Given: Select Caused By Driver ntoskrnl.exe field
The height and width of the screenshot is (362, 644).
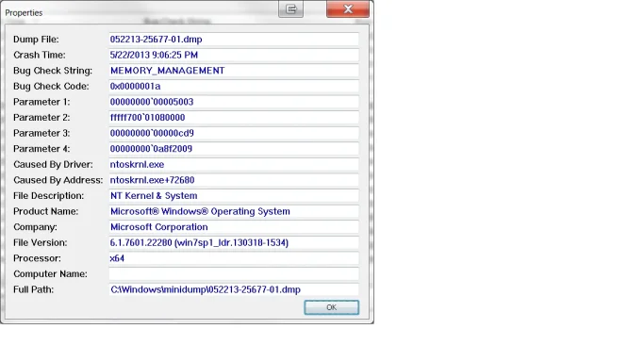Looking at the screenshot, I should [234, 164].
